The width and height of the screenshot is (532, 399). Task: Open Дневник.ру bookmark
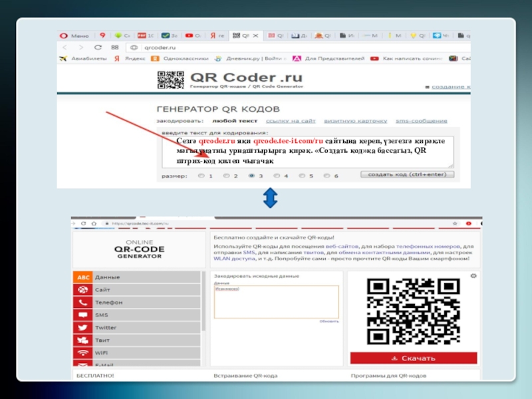coord(251,59)
